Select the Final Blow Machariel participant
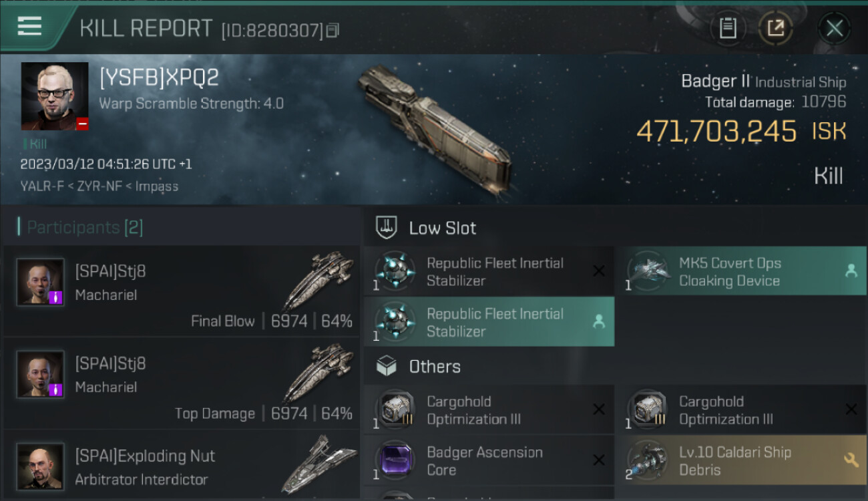868x501 pixels. point(182,293)
